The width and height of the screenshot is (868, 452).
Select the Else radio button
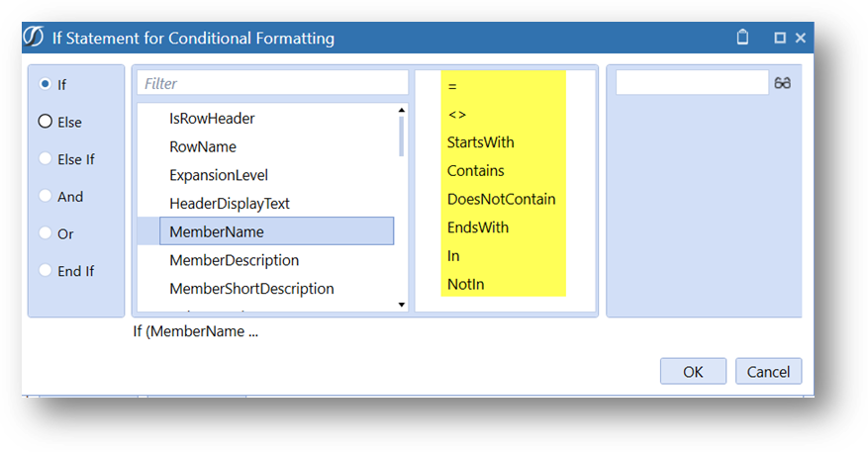pos(46,122)
